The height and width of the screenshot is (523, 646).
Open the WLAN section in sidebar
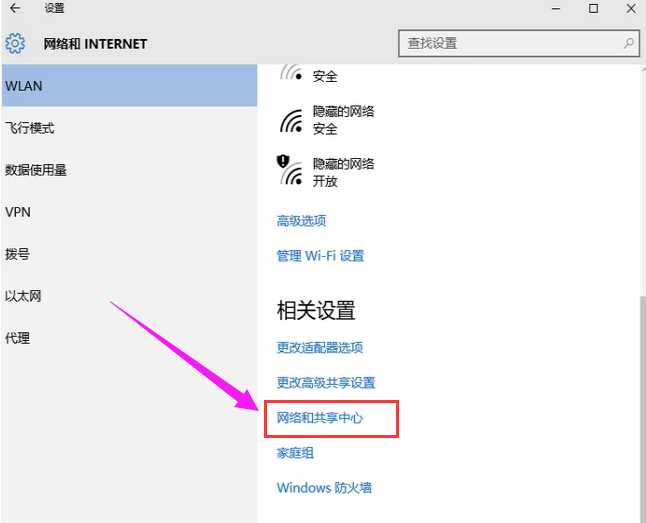(128, 86)
